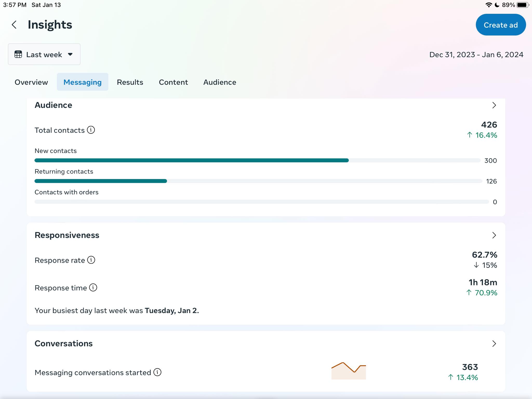The width and height of the screenshot is (532, 399).
Task: Tap the Response time info icon
Action: pos(93,288)
